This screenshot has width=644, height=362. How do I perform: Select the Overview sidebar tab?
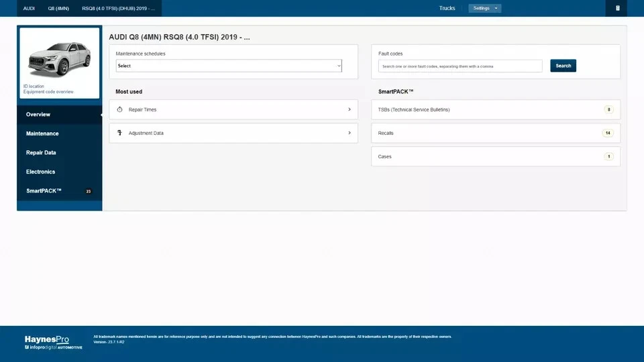(x=60, y=115)
